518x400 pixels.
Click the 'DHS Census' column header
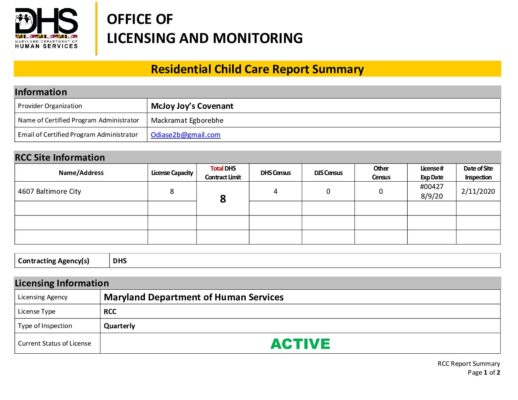coord(275,173)
